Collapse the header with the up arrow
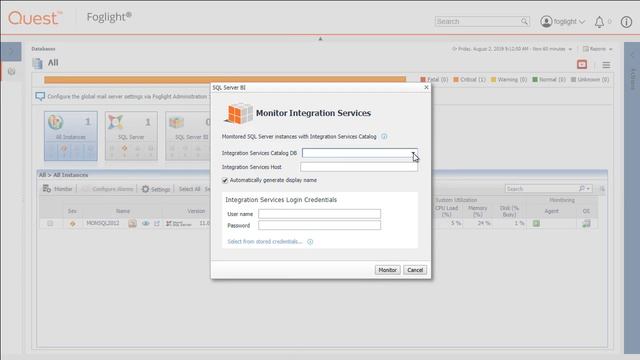640x360 pixels. coord(320,39)
